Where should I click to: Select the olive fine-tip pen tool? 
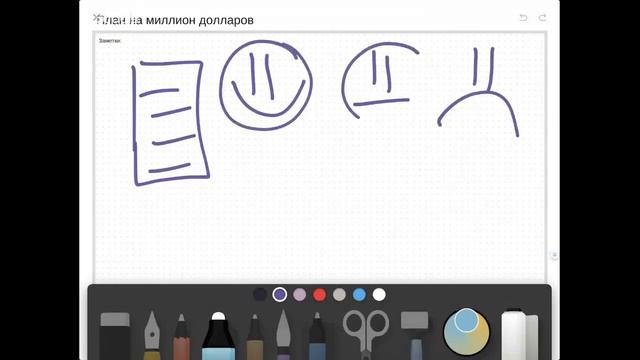click(x=255, y=337)
